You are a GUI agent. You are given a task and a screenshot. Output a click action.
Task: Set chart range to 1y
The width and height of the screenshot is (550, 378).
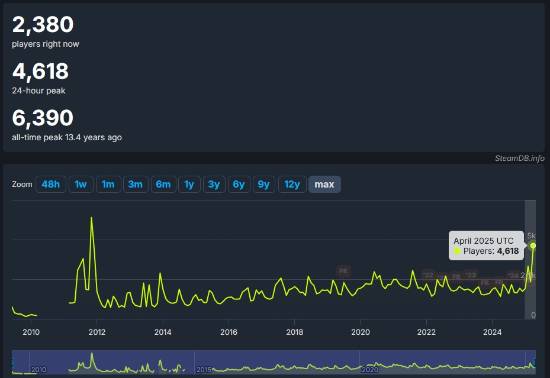(x=189, y=184)
